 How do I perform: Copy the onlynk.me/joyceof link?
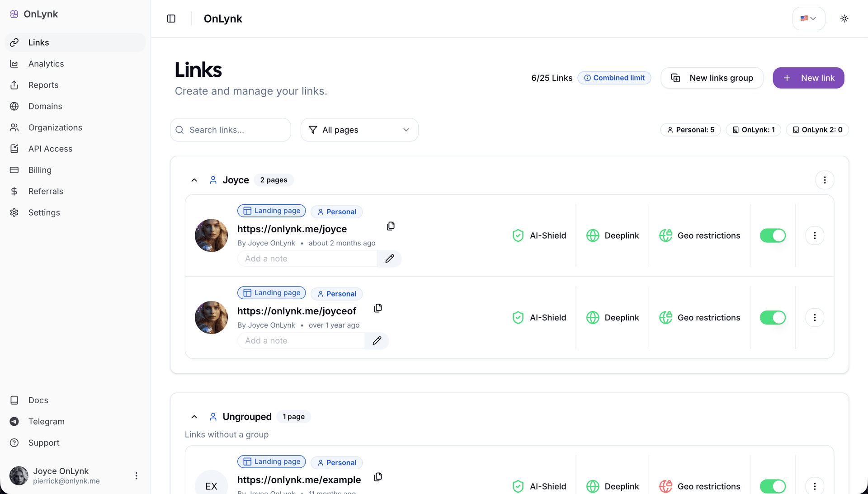pos(378,308)
